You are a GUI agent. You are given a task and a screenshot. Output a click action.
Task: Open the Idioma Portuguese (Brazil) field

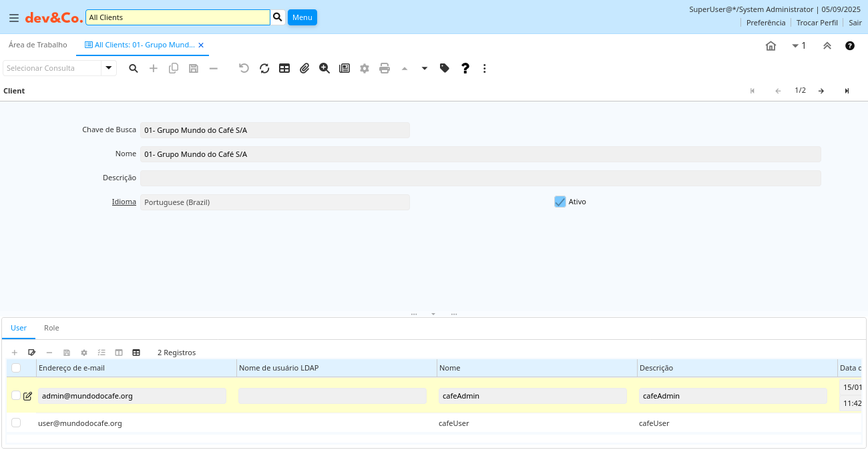click(x=274, y=202)
